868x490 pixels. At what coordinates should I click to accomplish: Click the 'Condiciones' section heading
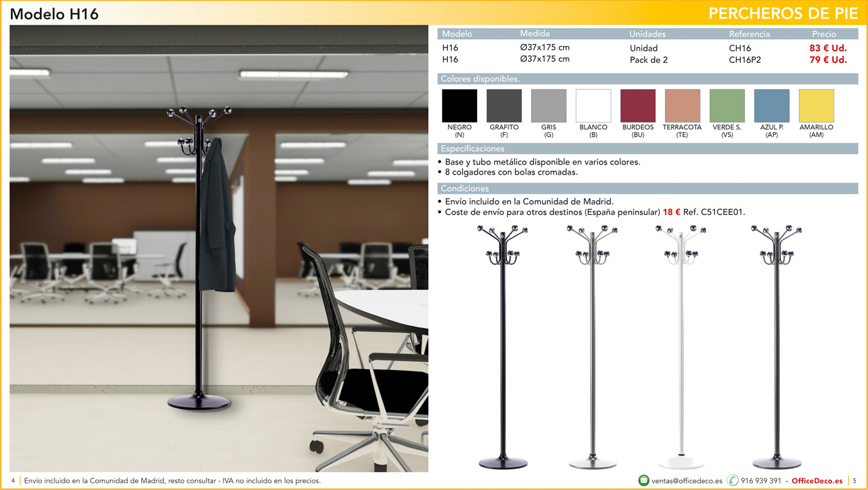pos(465,188)
